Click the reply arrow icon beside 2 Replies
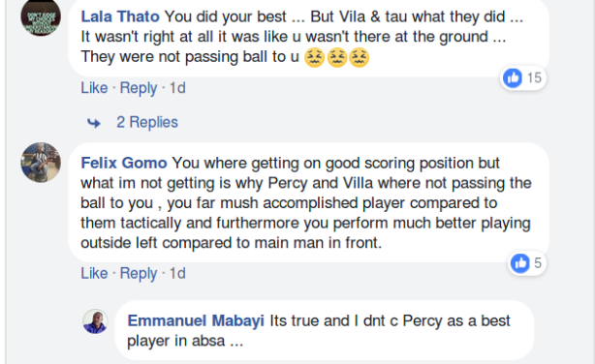 94,123
